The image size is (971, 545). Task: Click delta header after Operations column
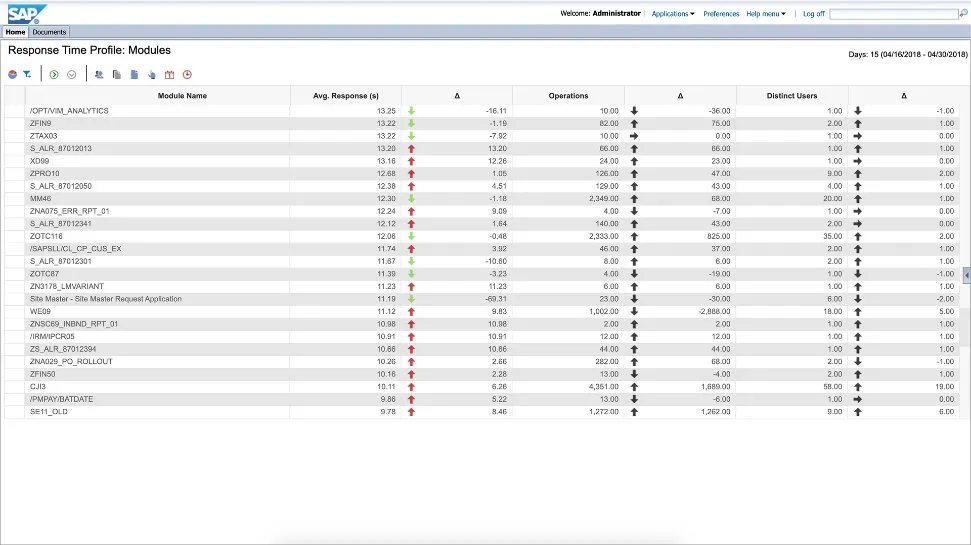[680, 96]
